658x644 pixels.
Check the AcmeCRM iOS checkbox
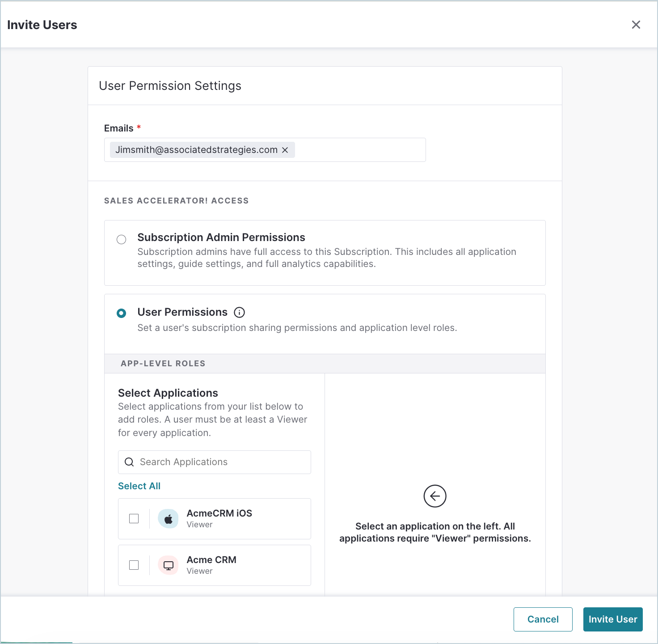(x=134, y=519)
